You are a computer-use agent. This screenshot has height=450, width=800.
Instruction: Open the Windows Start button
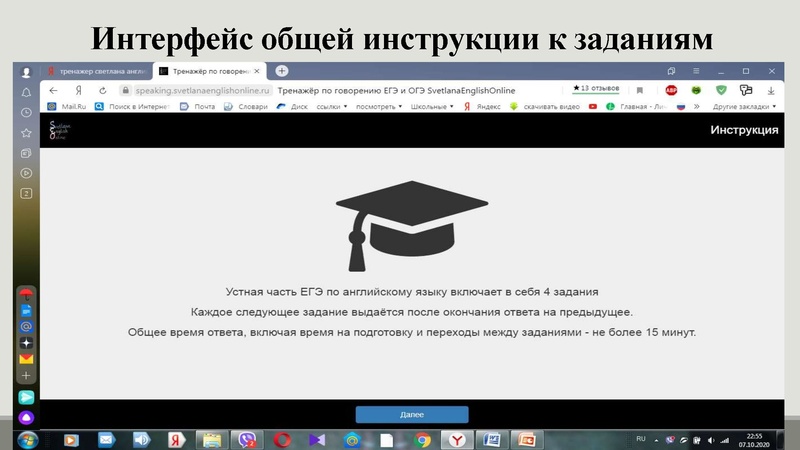28,439
